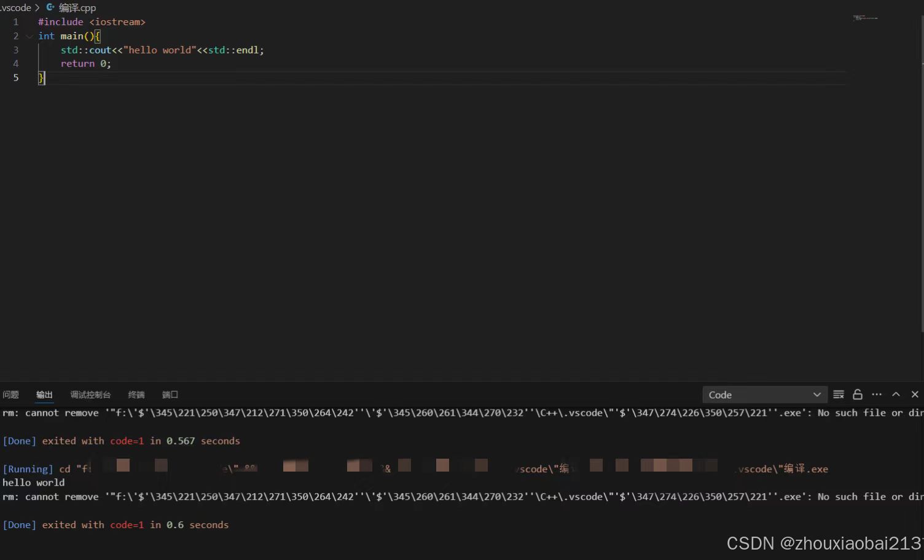Place cursor on the return 0 statement
924x560 pixels.
[x=85, y=63]
